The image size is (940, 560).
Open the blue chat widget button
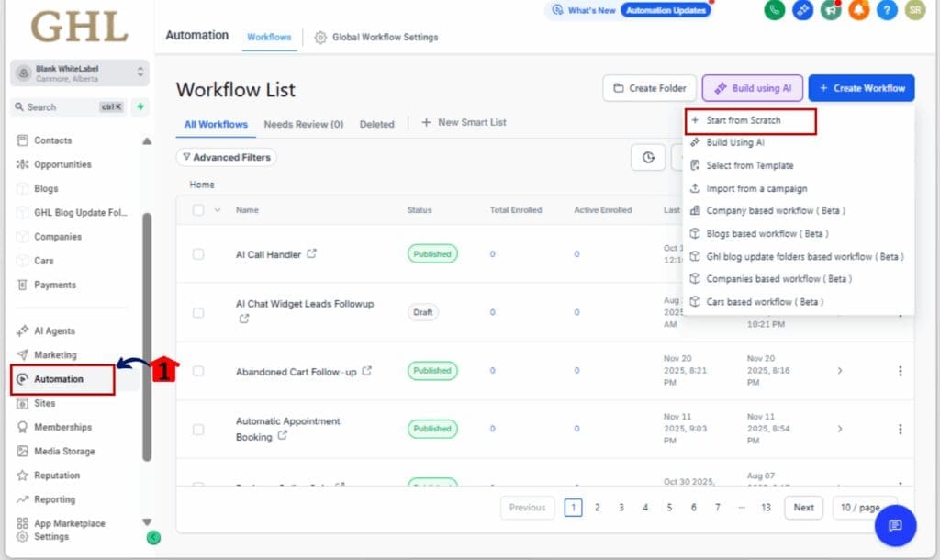coord(895,525)
